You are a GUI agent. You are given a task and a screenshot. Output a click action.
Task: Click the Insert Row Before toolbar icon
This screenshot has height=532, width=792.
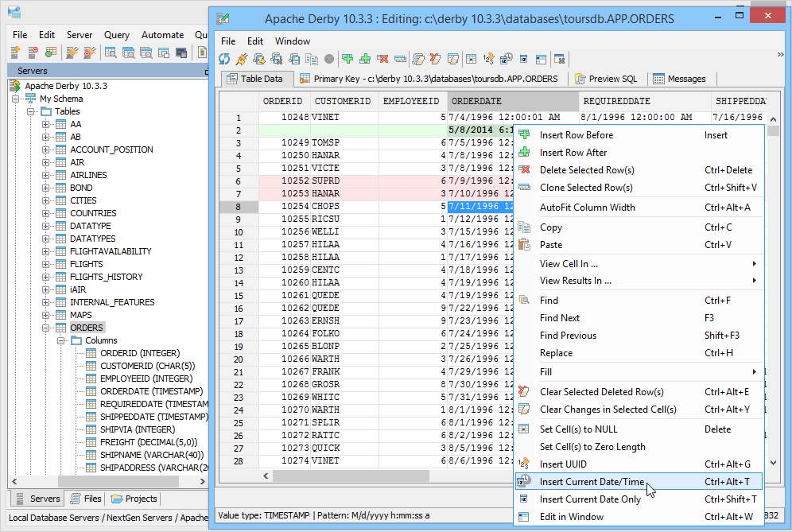click(x=347, y=59)
